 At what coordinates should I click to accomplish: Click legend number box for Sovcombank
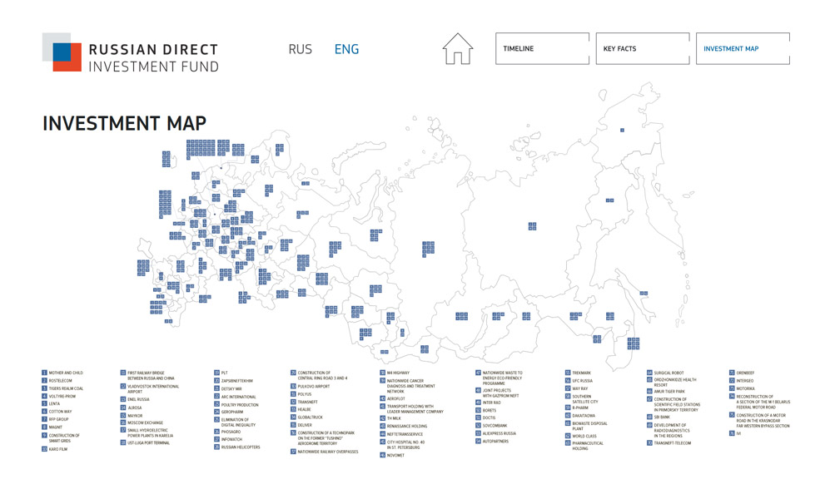coord(479,425)
